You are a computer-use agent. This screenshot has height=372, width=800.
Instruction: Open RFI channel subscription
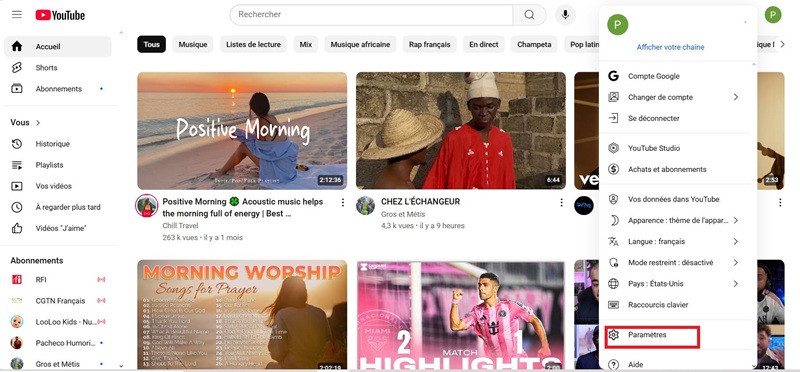pos(58,280)
